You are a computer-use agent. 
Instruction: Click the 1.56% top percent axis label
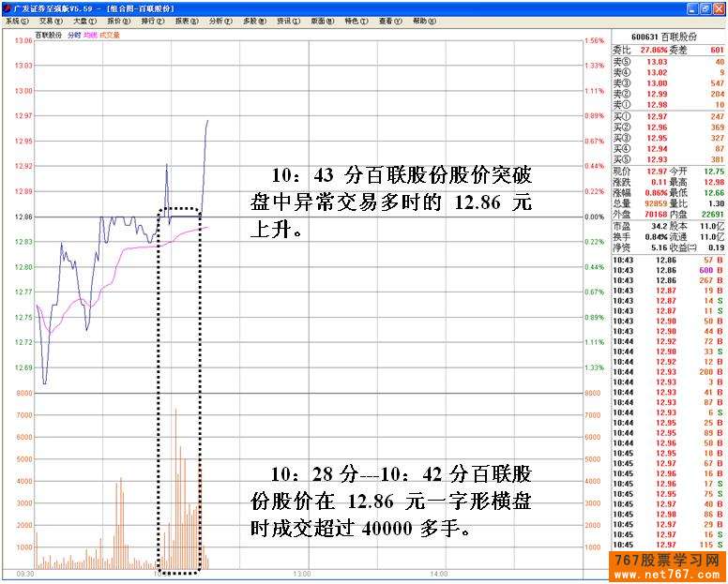[x=594, y=41]
